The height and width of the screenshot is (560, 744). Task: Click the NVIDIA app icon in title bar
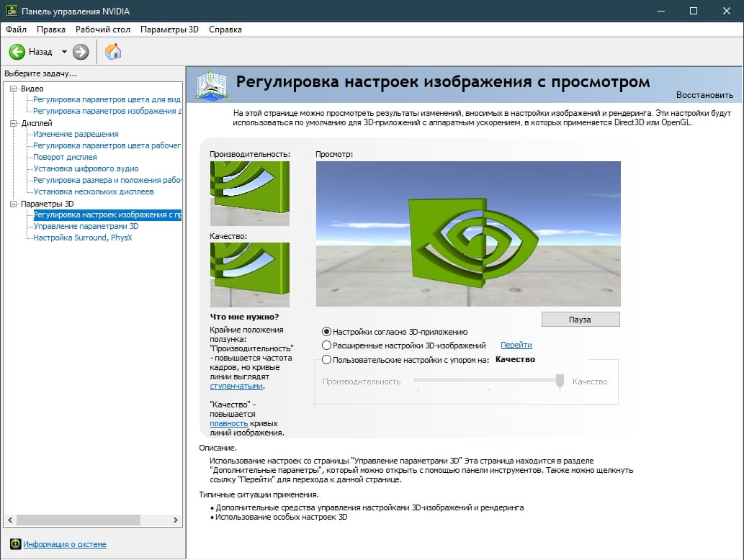12,10
